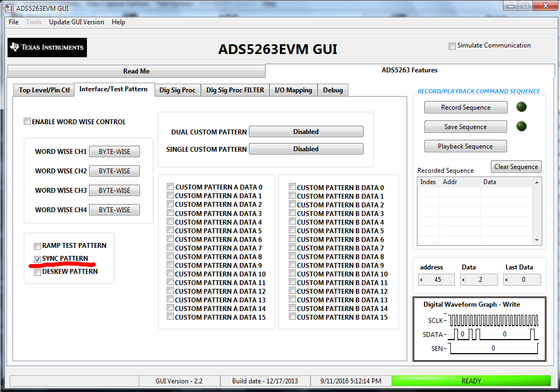Click the Texas Instruments logo
The width and height of the screenshot is (560, 392).
click(47, 48)
